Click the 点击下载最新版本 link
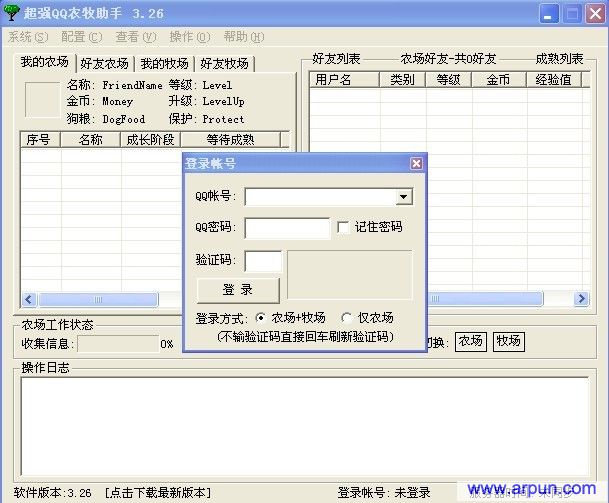The image size is (609, 503). (x=158, y=493)
